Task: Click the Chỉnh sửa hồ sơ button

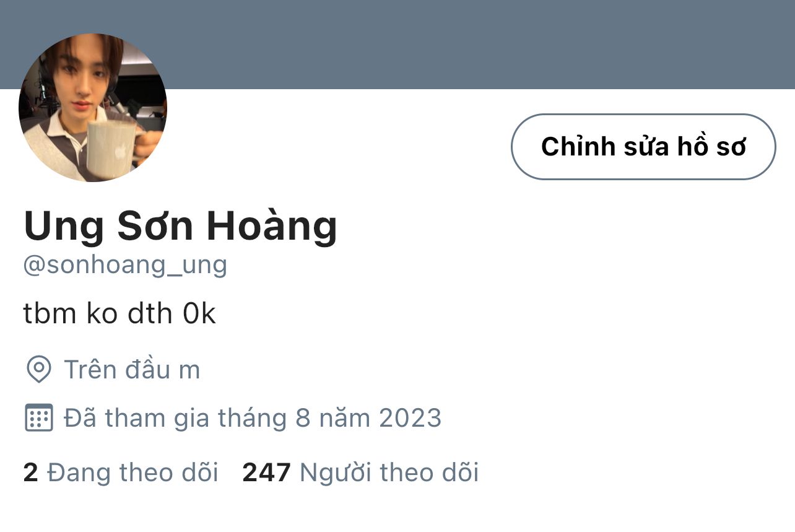Action: (x=643, y=147)
